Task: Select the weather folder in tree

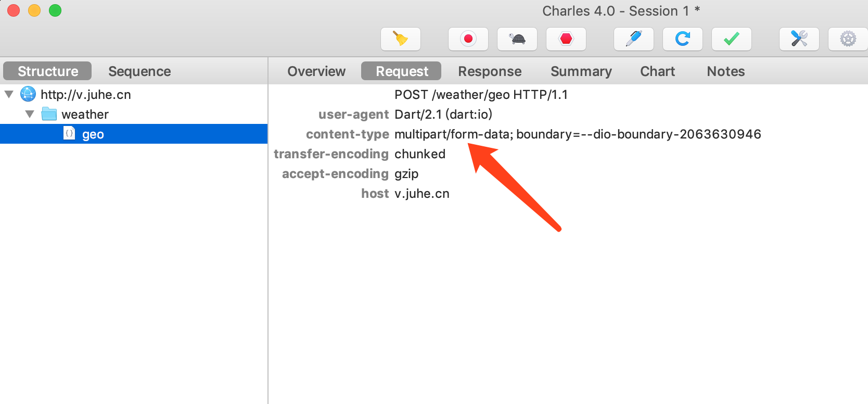Action: 85,114
